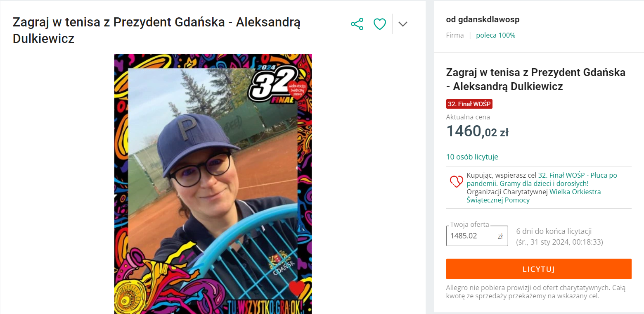
Task: Click the auction end date text
Action: [559, 242]
